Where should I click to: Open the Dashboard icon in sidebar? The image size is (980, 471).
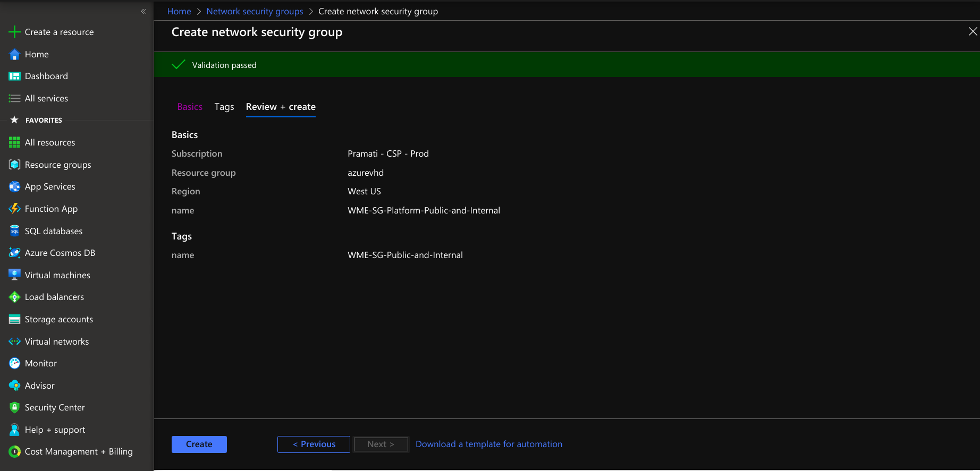pos(14,76)
